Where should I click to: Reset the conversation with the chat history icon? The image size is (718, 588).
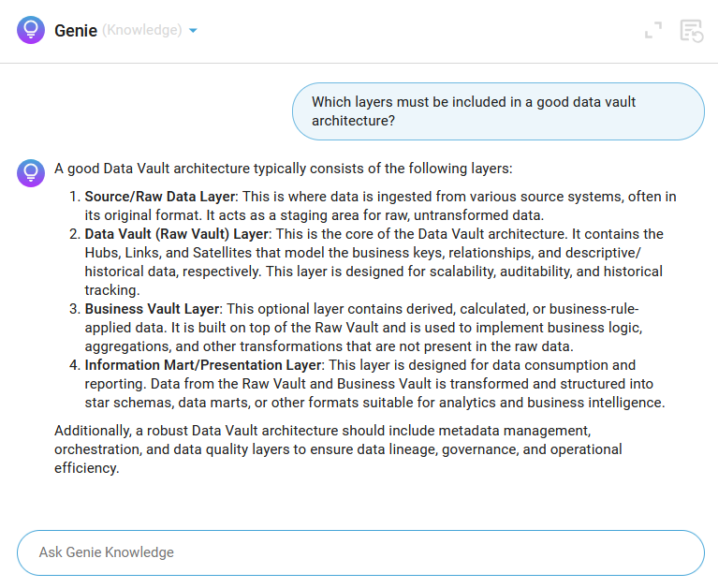click(x=691, y=30)
